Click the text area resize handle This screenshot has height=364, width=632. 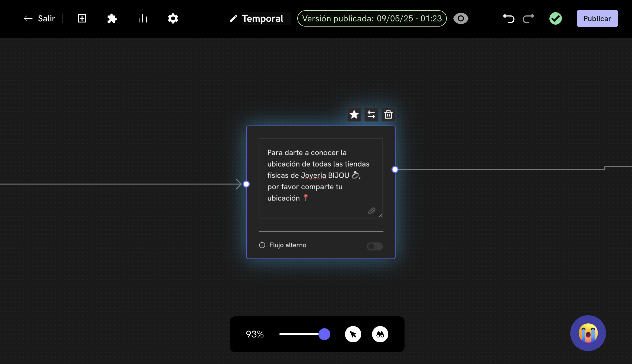[x=380, y=216]
